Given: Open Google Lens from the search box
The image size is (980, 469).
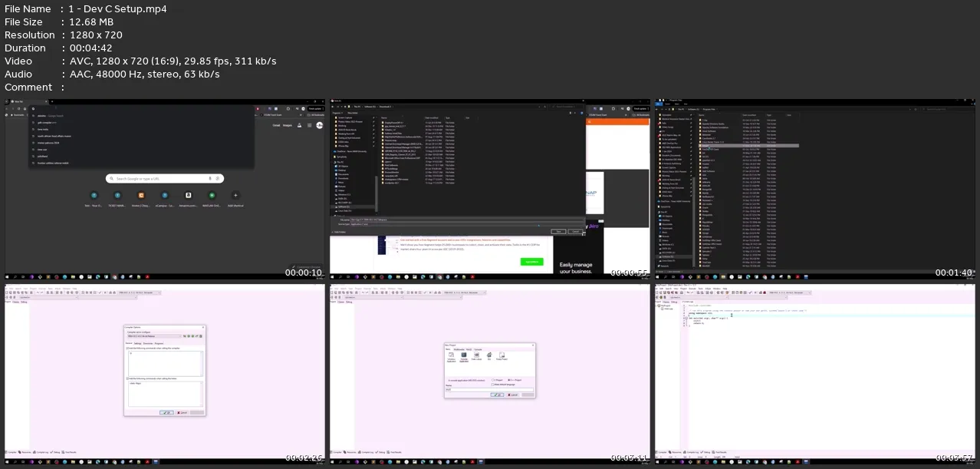Looking at the screenshot, I should 217,178.
